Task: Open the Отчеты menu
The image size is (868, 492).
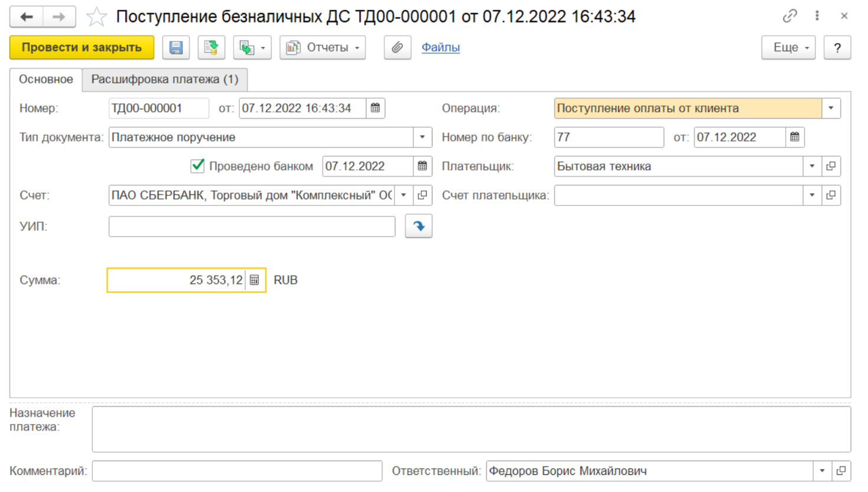Action: (323, 48)
